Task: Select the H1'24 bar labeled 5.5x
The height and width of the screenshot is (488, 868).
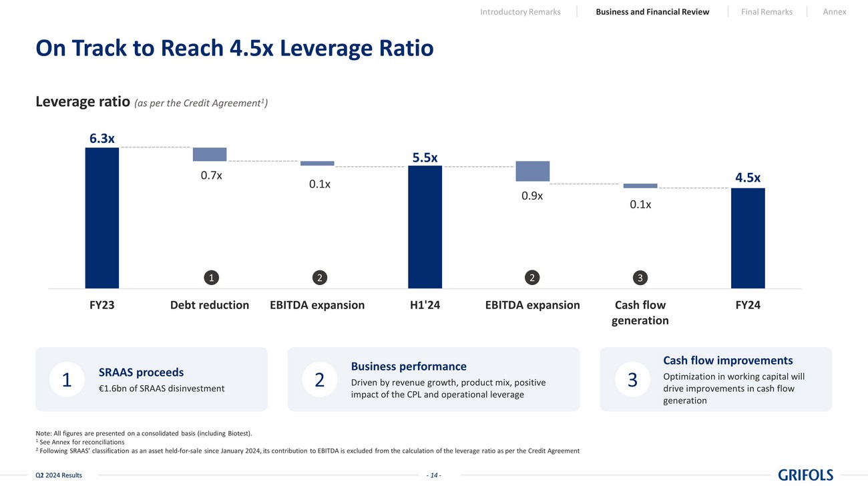Action: point(425,227)
